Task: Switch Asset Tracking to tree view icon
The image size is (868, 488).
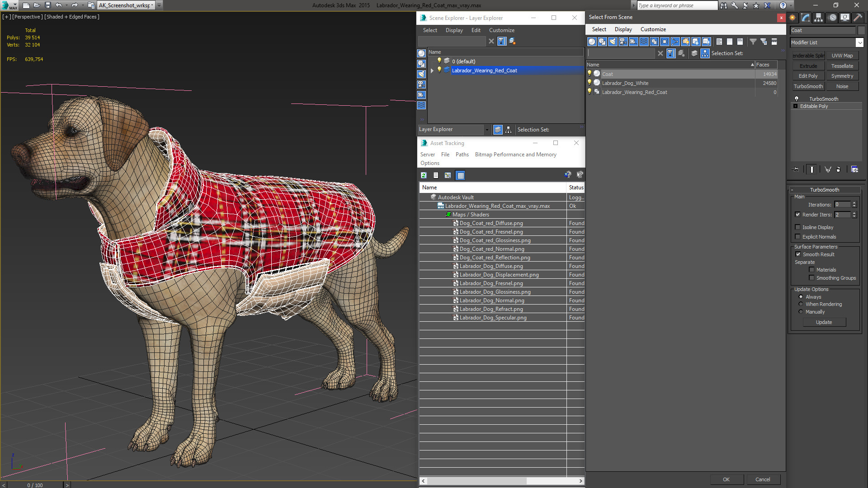Action: pyautogui.click(x=448, y=175)
